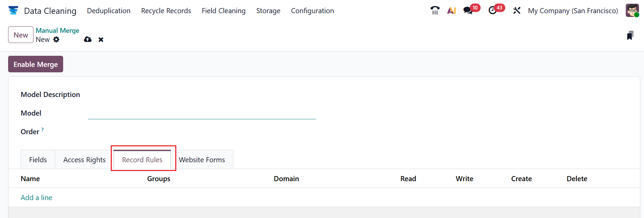The image size is (644, 218).
Task: Expand the Field Cleaning menu
Action: [224, 11]
